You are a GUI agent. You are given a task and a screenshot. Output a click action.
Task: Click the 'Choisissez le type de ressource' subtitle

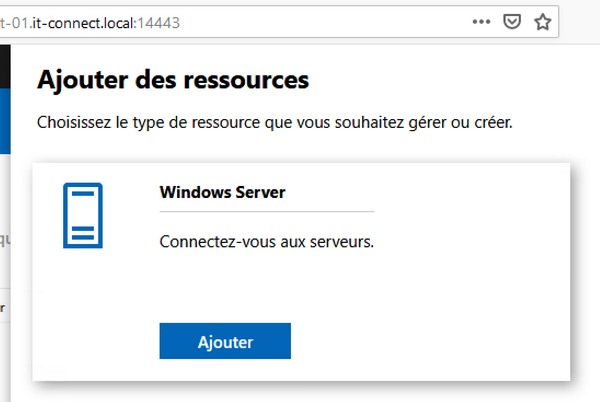pos(274,123)
